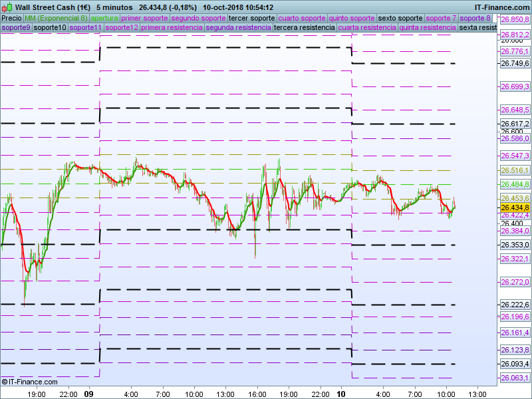Screen dimensions: 532x399
Task: Click the apertura indicator label
Action: click(104, 19)
